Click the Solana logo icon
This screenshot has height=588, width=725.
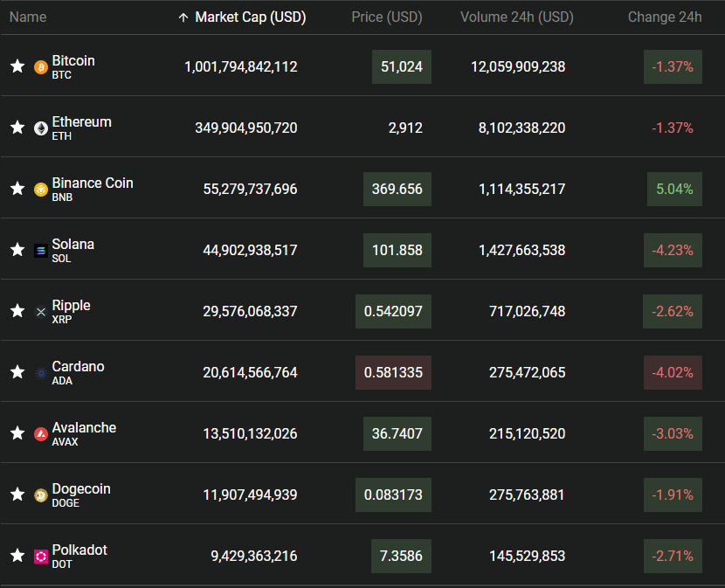[41, 251]
